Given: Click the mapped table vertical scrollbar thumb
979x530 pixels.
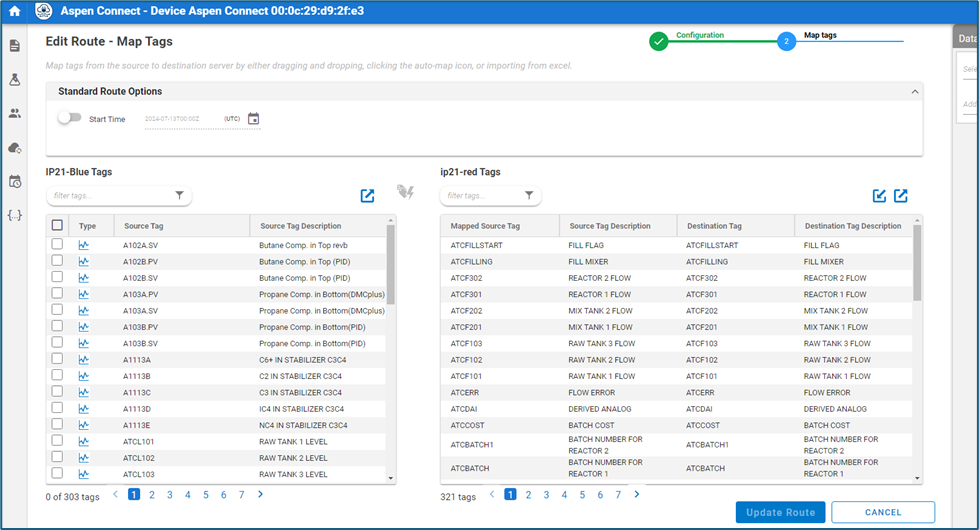Looking at the screenshot, I should (x=917, y=263).
